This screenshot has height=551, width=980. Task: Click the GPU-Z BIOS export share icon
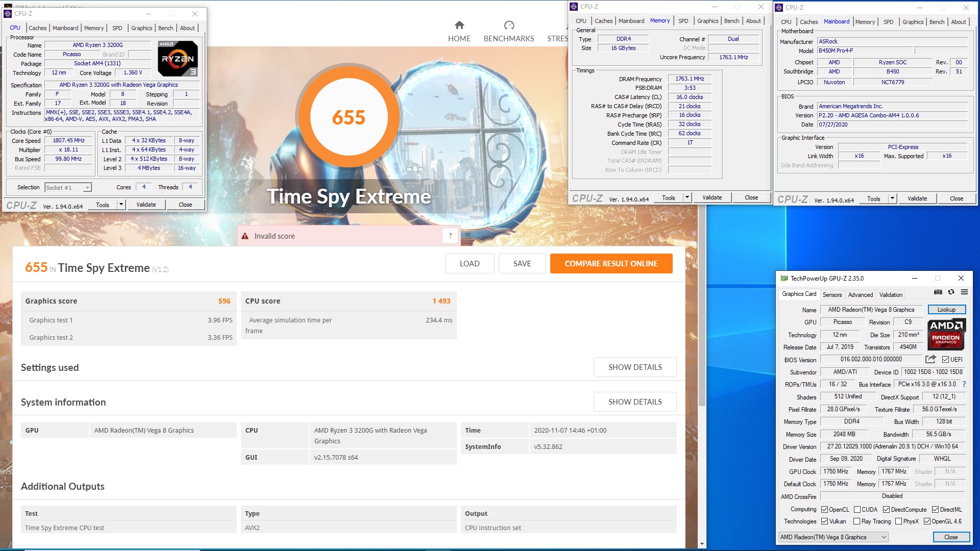pos(930,359)
